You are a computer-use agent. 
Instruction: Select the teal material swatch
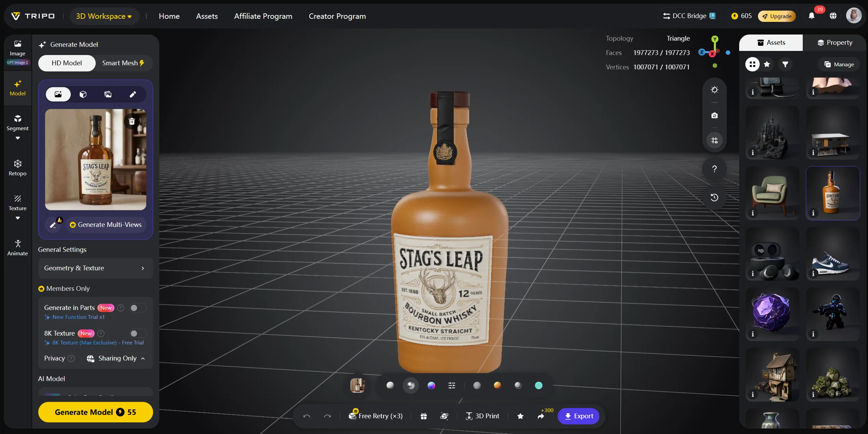(x=539, y=385)
